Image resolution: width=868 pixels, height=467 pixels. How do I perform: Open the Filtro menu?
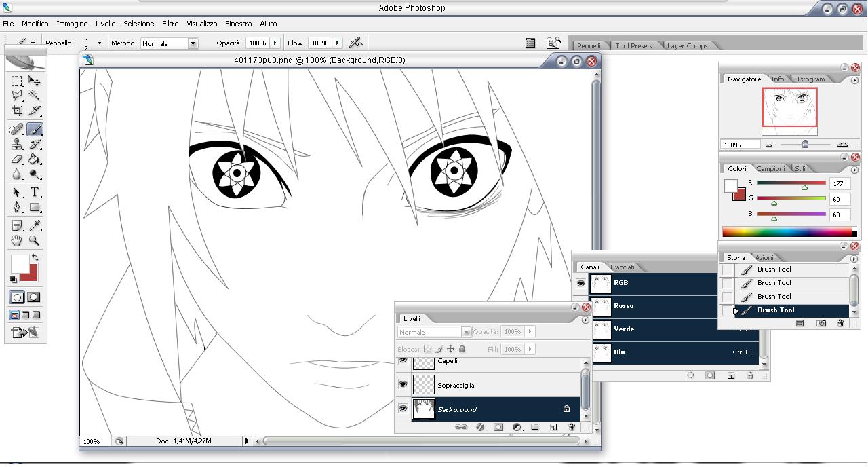[170, 24]
